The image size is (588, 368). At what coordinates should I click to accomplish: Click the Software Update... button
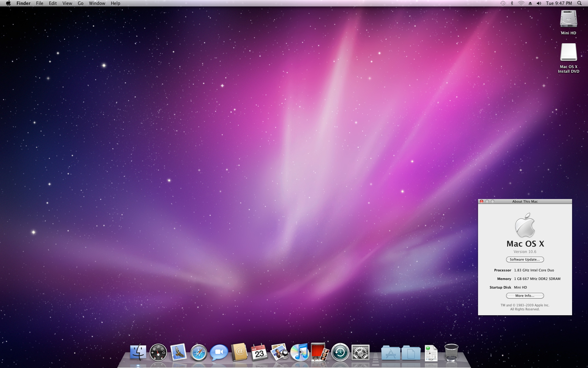click(525, 259)
